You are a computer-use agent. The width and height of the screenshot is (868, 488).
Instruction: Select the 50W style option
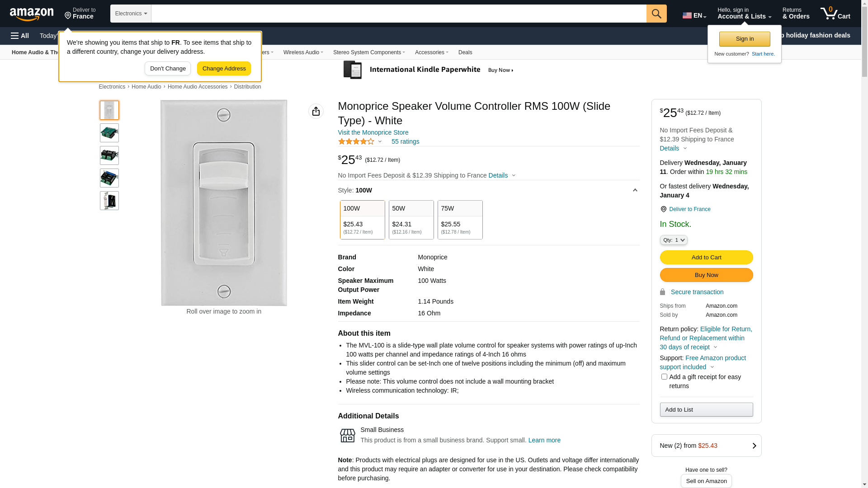tap(411, 220)
